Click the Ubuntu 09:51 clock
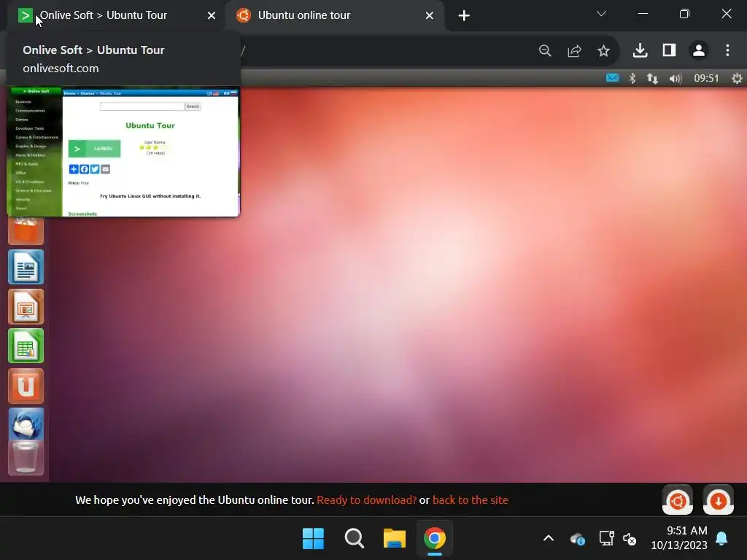Screen dimensions: 747x560 [x=706, y=78]
